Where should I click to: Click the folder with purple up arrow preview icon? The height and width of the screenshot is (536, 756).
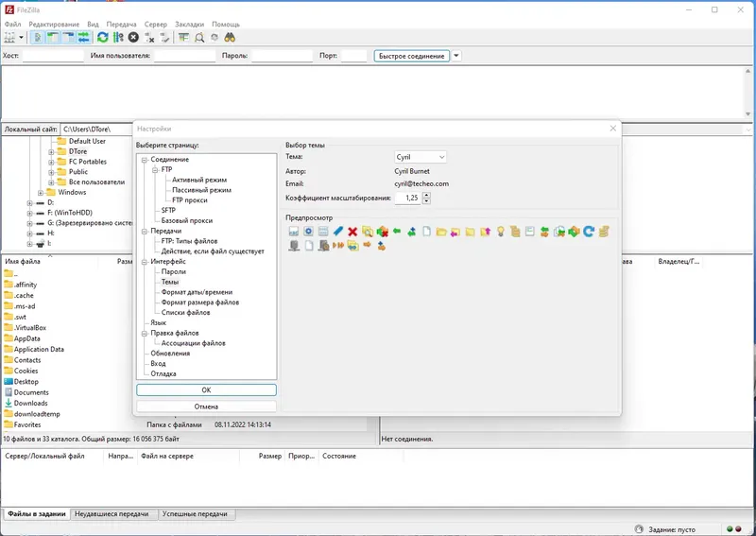[x=486, y=232]
